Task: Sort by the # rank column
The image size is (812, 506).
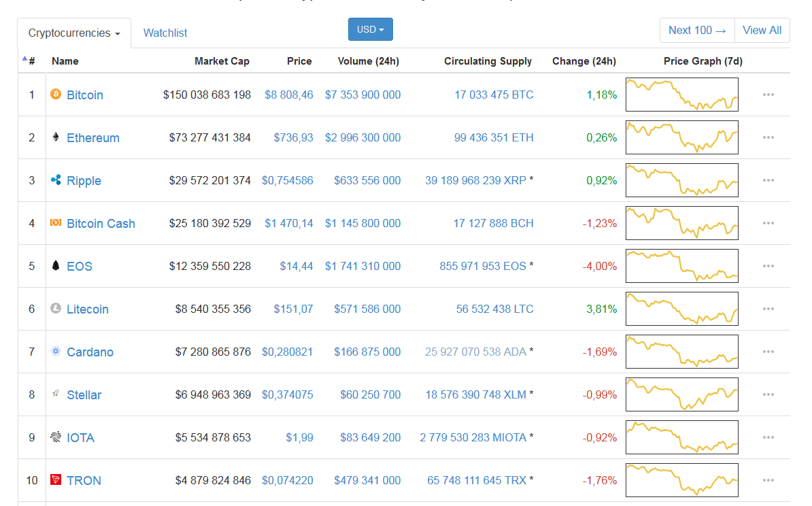Action: pos(31,61)
